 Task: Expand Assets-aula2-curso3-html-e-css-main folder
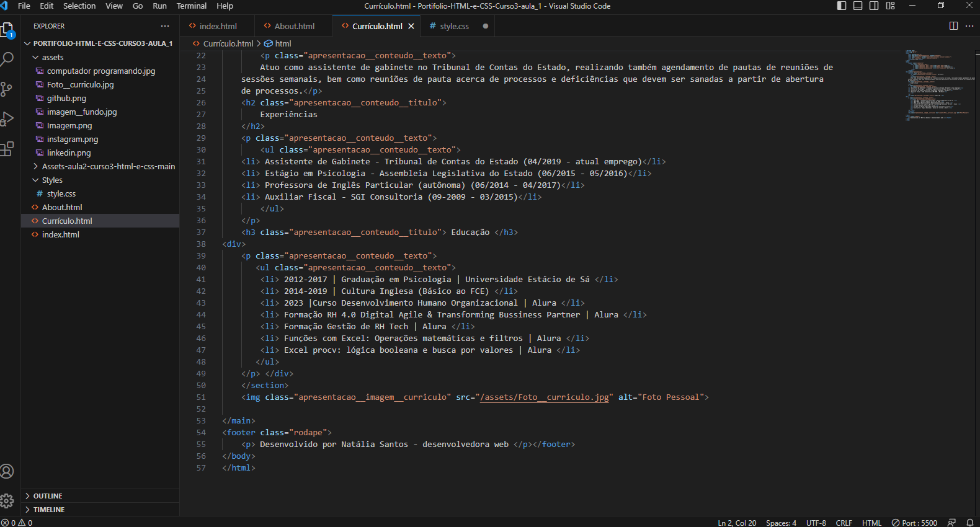point(100,166)
